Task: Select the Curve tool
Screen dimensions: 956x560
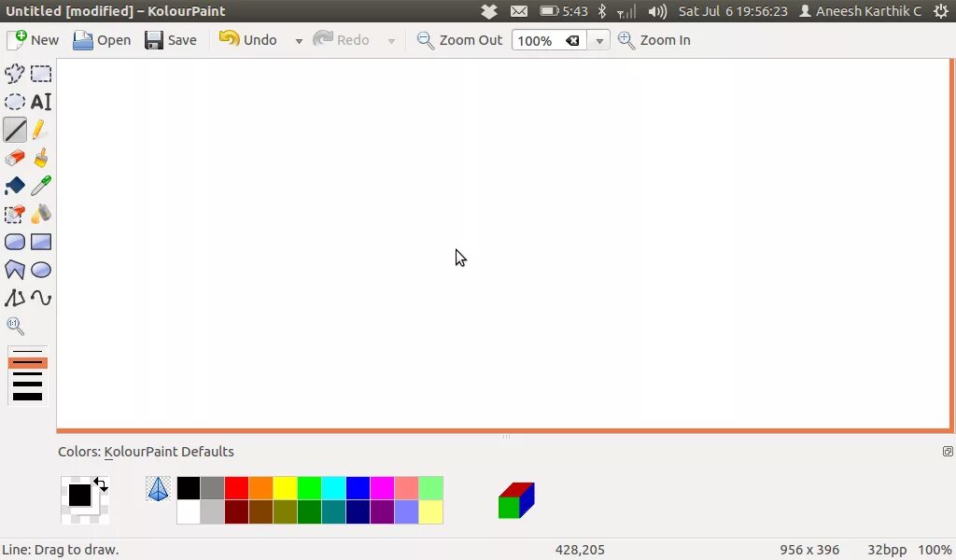Action: (x=41, y=298)
